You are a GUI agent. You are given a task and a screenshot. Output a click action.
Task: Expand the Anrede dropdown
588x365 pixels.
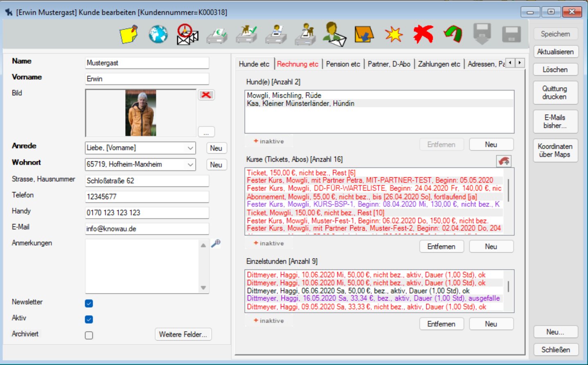(190, 148)
